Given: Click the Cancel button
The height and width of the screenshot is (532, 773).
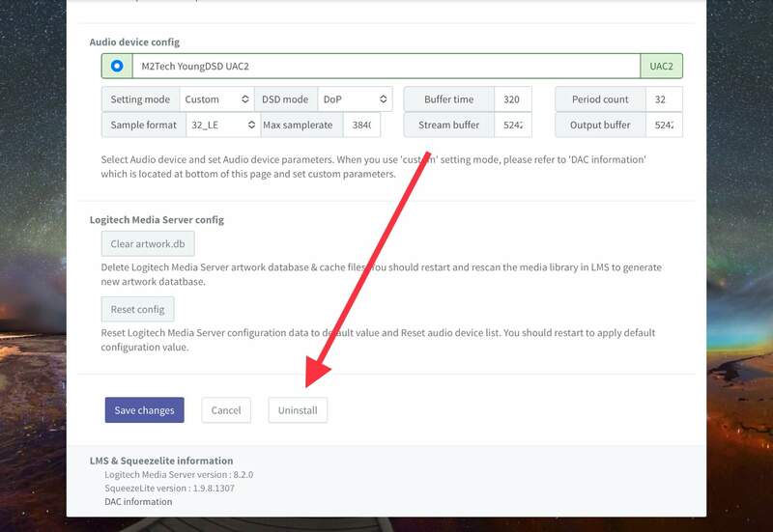Looking at the screenshot, I should tap(226, 410).
